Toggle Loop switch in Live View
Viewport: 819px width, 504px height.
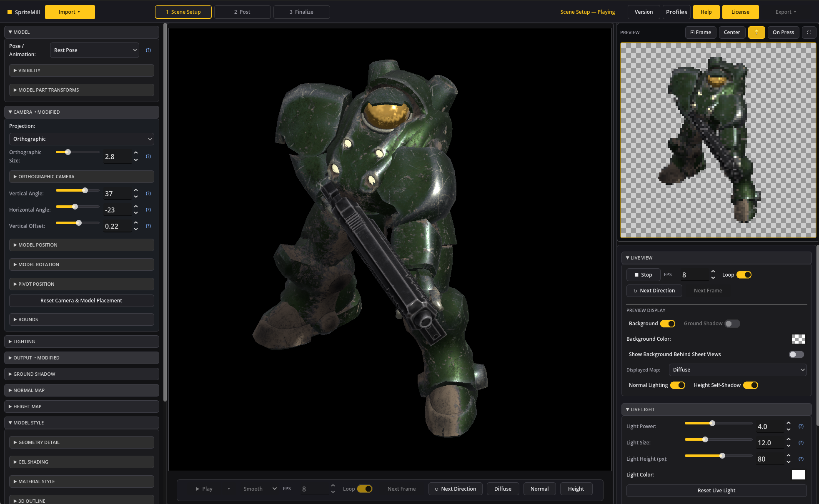(x=744, y=275)
